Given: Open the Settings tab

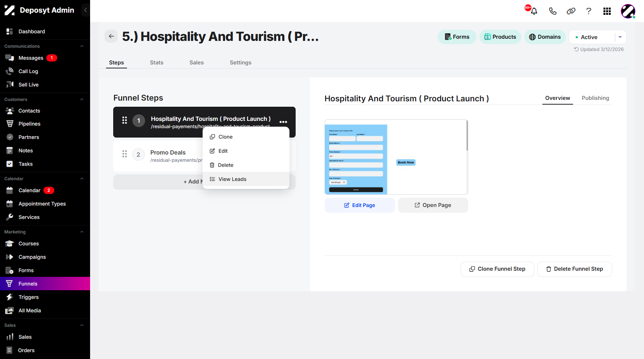Looking at the screenshot, I should tap(241, 63).
